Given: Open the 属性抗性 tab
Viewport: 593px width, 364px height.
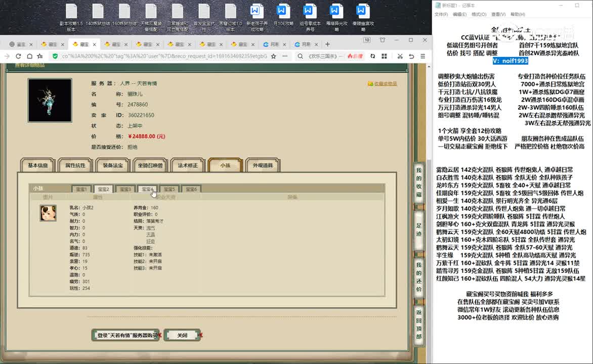Looking at the screenshot, I should click(x=75, y=165).
